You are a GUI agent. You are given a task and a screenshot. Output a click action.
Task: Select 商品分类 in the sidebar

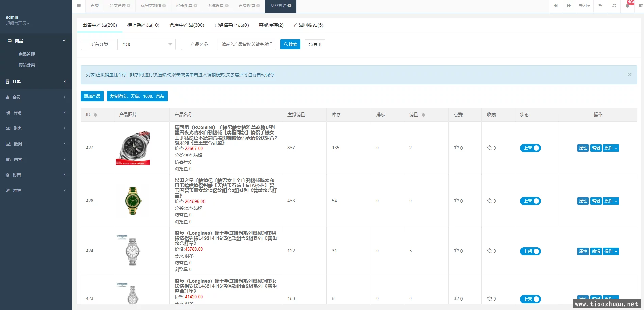click(x=27, y=65)
